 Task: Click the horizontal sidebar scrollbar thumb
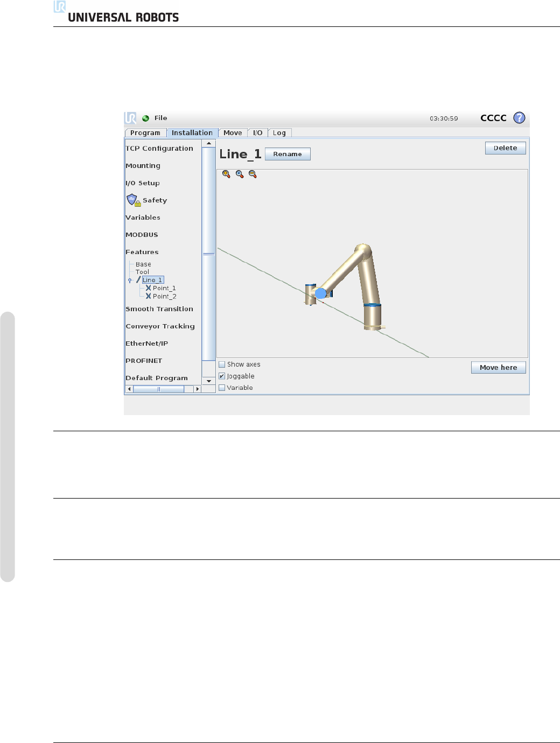pyautogui.click(x=159, y=389)
